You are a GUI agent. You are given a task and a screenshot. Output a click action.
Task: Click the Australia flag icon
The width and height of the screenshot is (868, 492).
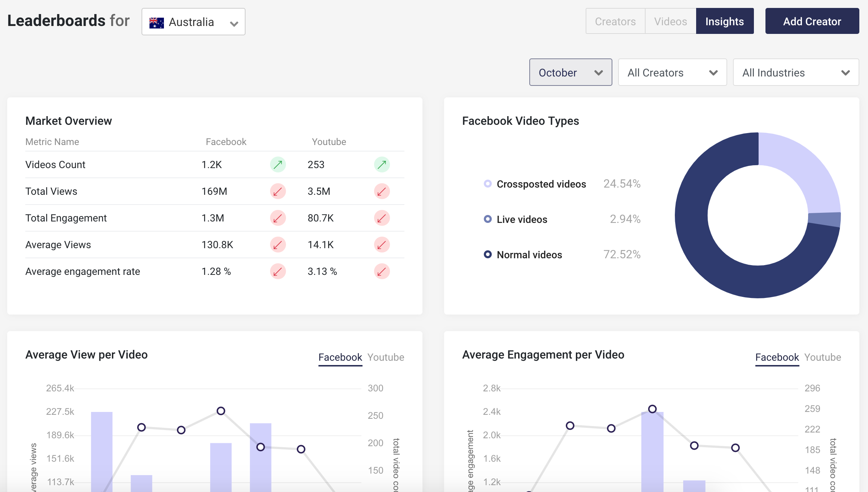156,22
